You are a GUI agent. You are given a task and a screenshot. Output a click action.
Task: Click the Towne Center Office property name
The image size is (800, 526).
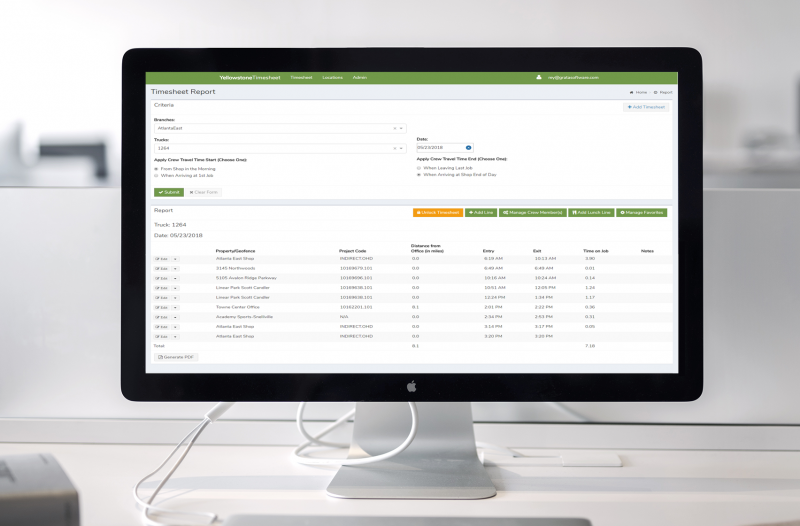[x=238, y=307]
